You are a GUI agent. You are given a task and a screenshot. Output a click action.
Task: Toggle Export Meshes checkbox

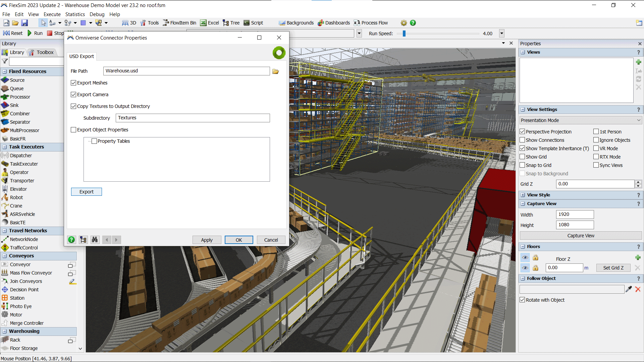pyautogui.click(x=73, y=83)
